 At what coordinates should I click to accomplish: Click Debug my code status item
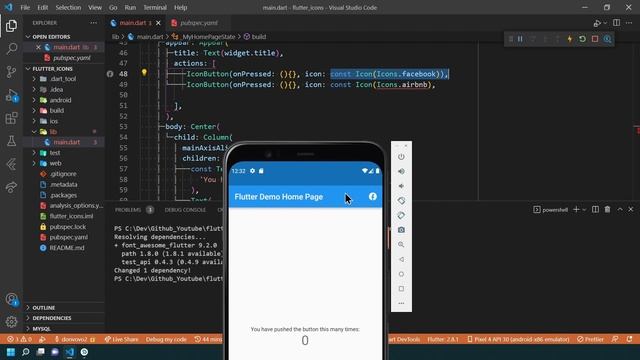166,339
